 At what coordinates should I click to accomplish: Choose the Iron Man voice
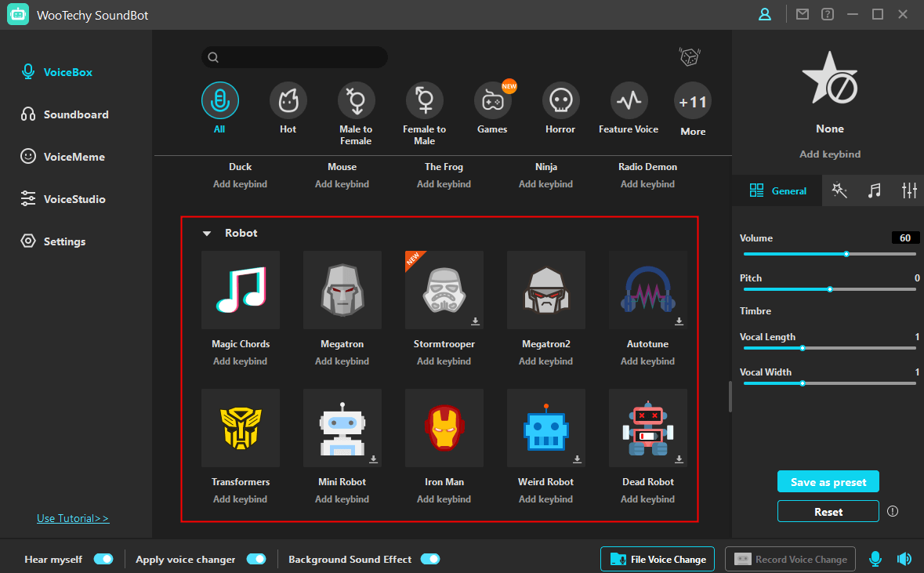(x=444, y=428)
